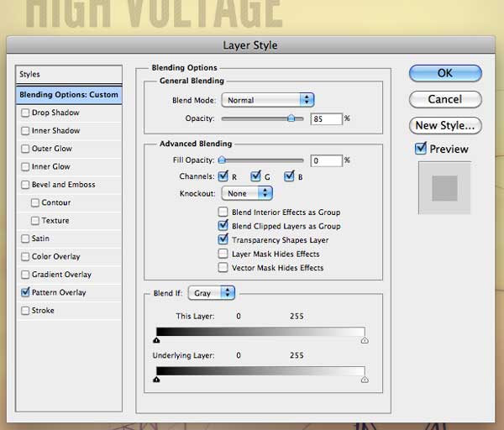The height and width of the screenshot is (430, 504).
Task: Turn on Color Overlay checkbox
Action: tap(25, 257)
